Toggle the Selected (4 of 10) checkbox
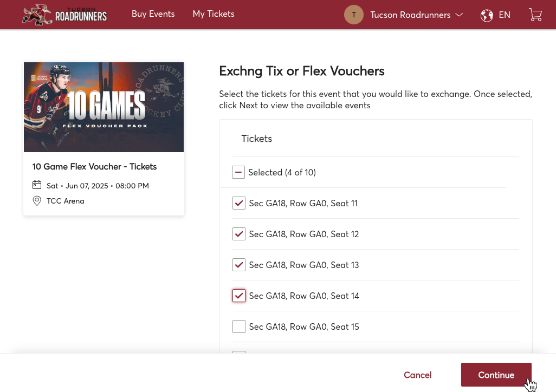 click(x=238, y=172)
